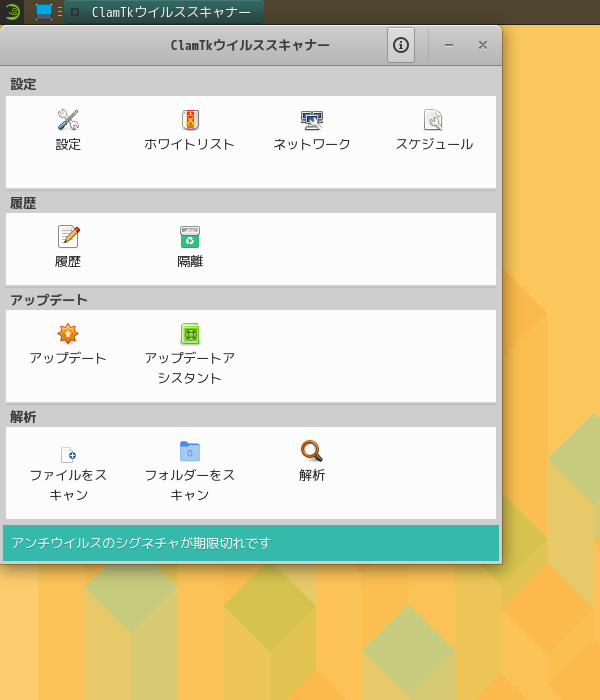The height and width of the screenshot is (700, 600).
Task: Click the ファイルをスキャン label text
Action: point(68,485)
